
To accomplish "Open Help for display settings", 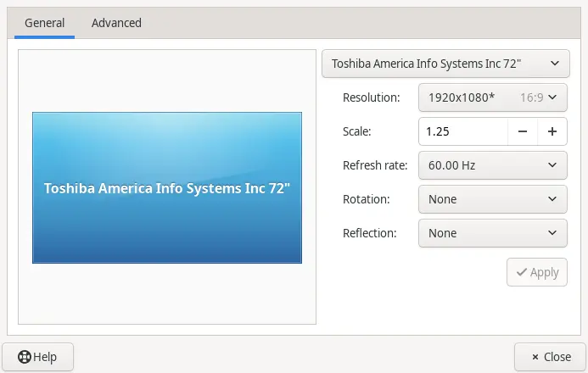I will pyautogui.click(x=37, y=357).
